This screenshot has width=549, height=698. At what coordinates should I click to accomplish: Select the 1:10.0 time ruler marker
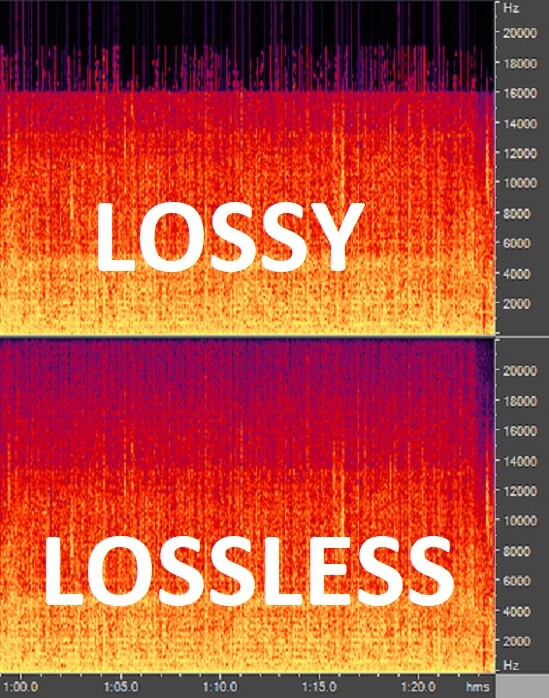click(x=220, y=686)
